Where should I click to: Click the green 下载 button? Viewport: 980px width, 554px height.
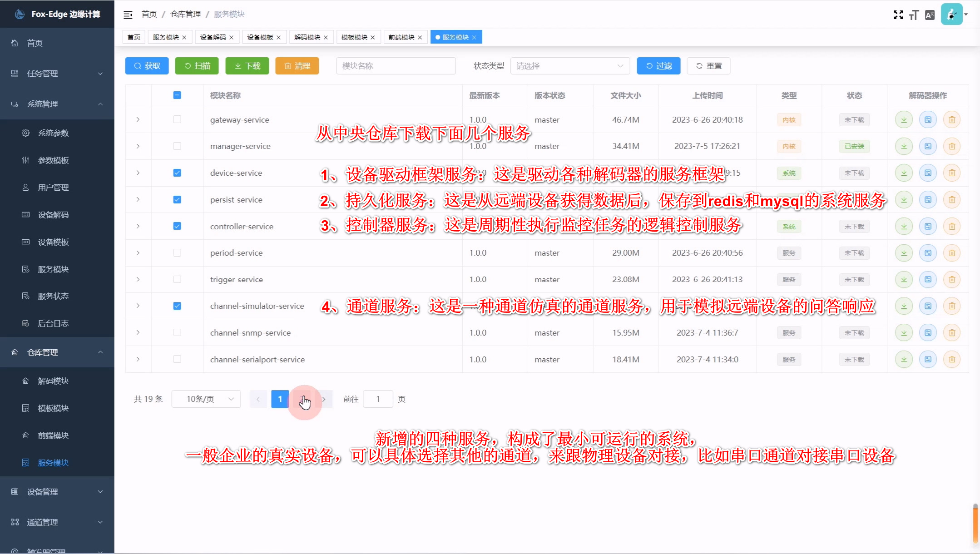[x=247, y=66]
